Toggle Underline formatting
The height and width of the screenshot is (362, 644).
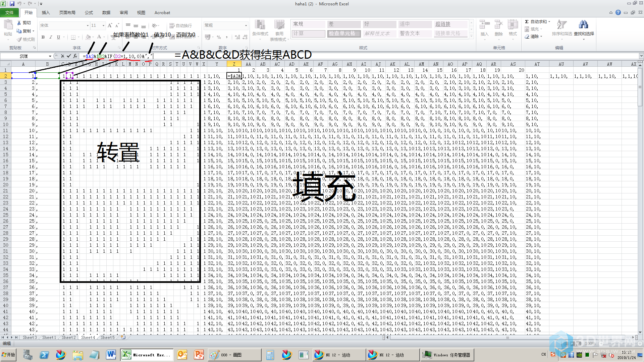[58, 37]
